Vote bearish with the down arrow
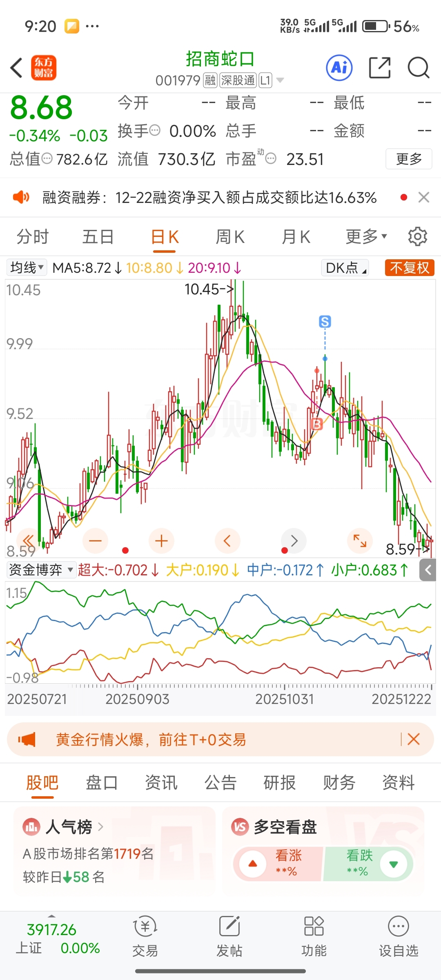Screen dimensions: 441x980 click(394, 864)
